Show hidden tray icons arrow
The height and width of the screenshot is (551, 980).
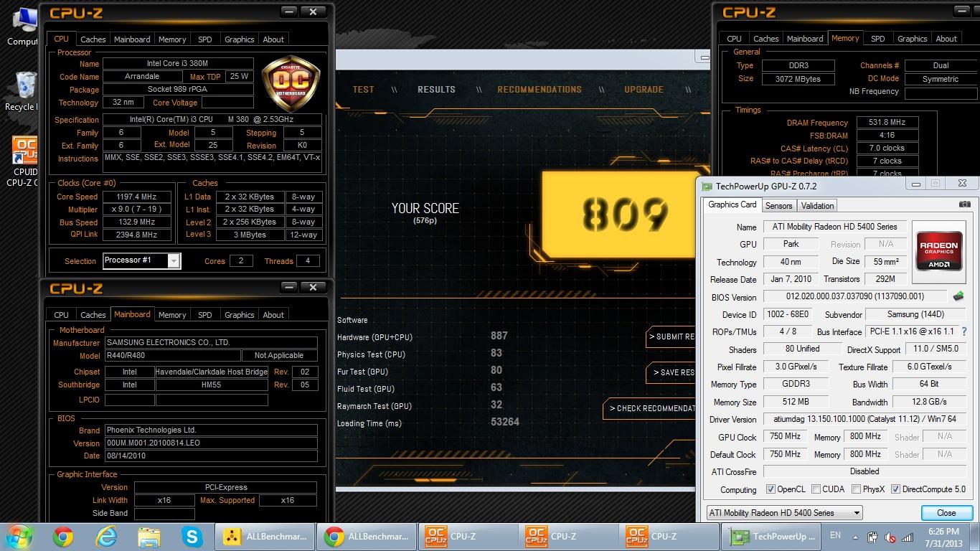855,537
